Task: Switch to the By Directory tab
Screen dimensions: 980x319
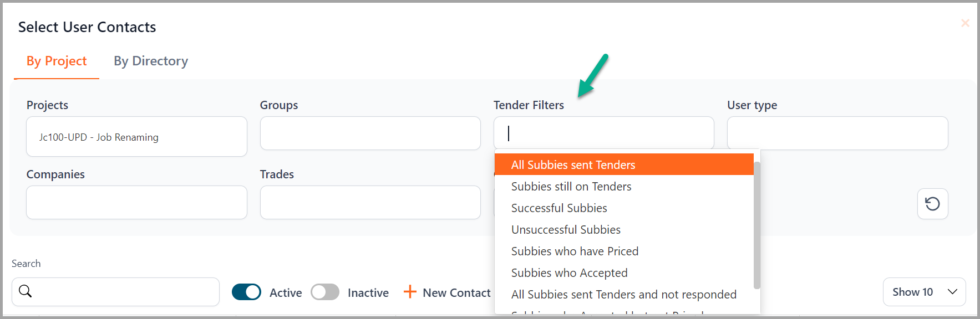Action: [151, 61]
